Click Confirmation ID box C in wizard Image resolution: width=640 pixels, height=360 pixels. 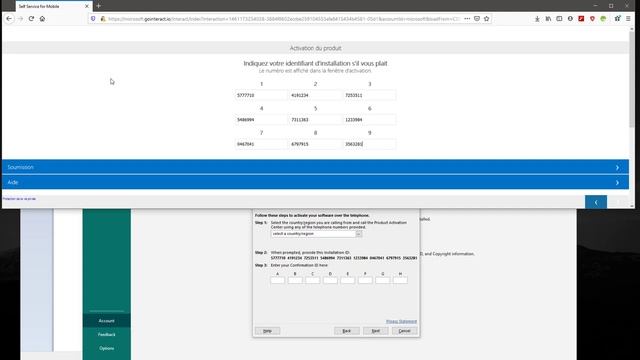coord(313,280)
